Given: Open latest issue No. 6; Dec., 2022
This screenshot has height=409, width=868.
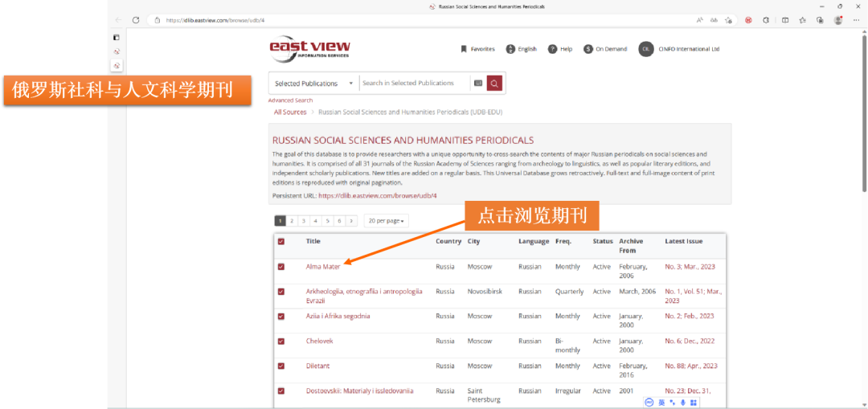Looking at the screenshot, I should coord(690,341).
